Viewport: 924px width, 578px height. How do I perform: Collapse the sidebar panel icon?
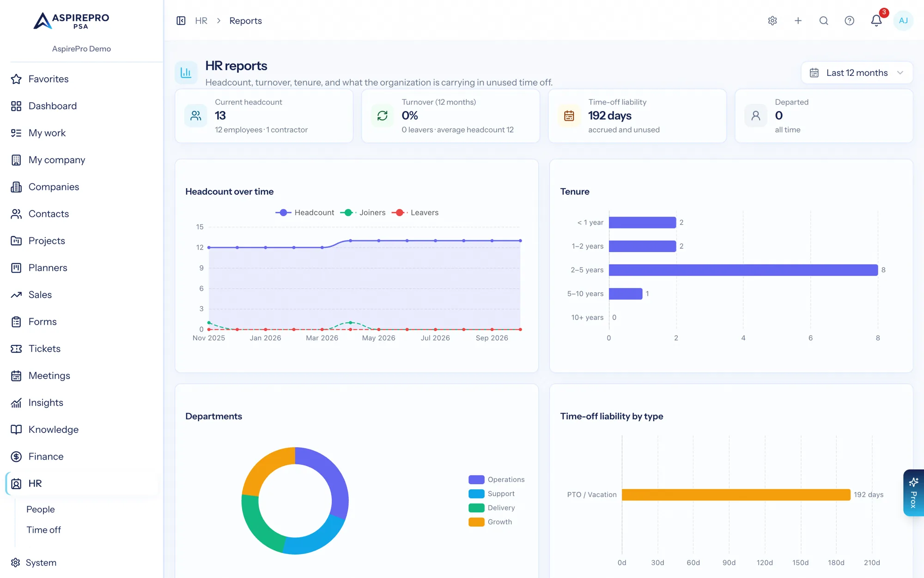click(181, 21)
